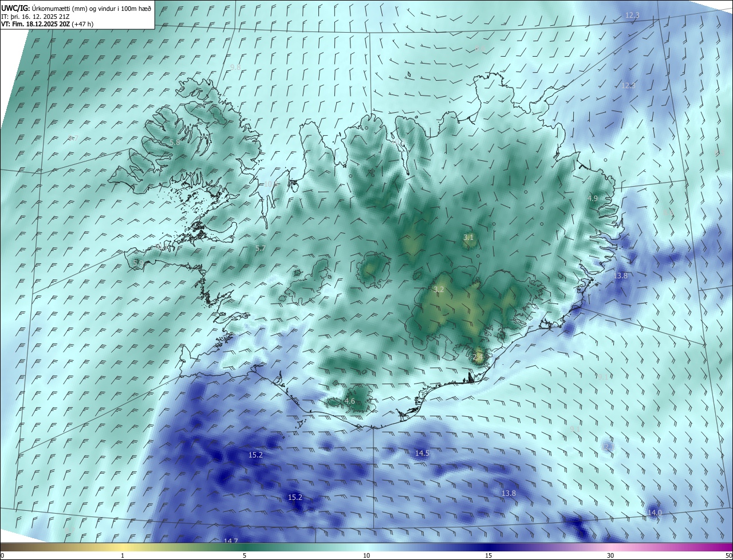Screen dimensions: 733x560
Task: Click the 3.1 value label
Action: [x=468, y=237]
